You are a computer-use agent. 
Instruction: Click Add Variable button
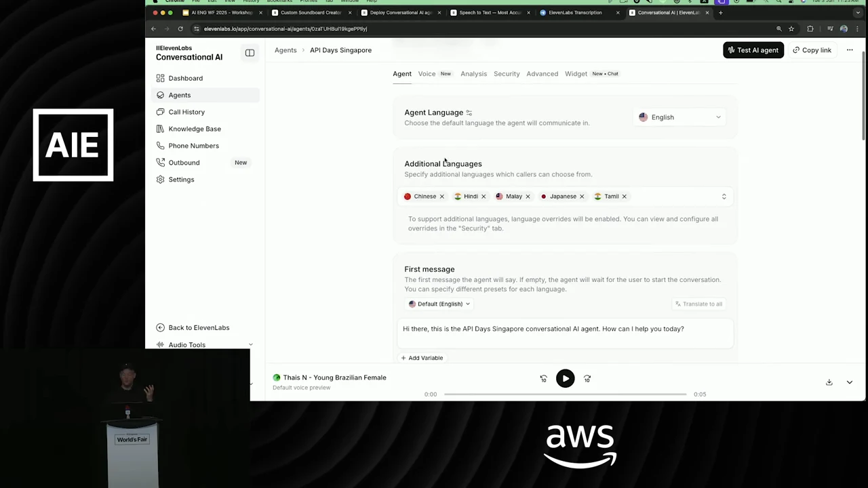(x=422, y=358)
